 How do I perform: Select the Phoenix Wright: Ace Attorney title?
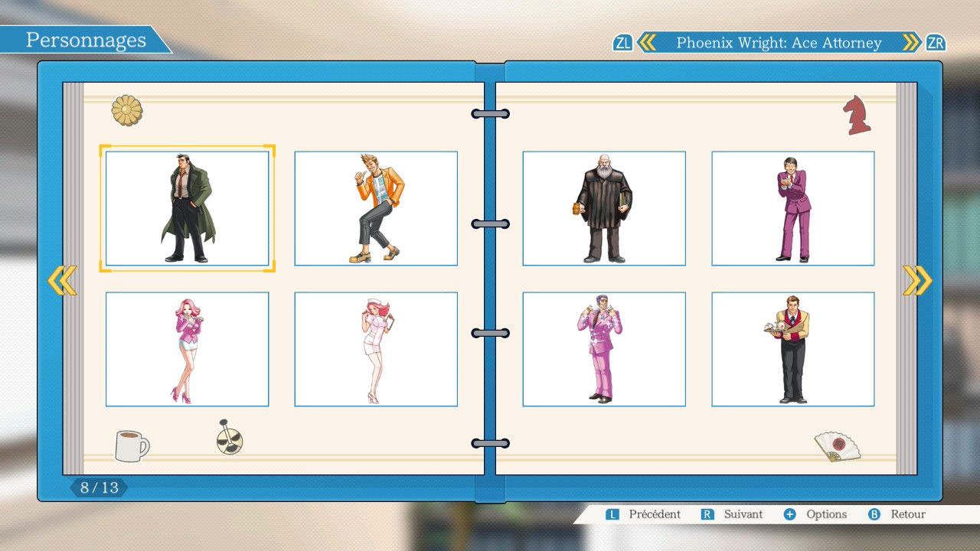point(779,43)
